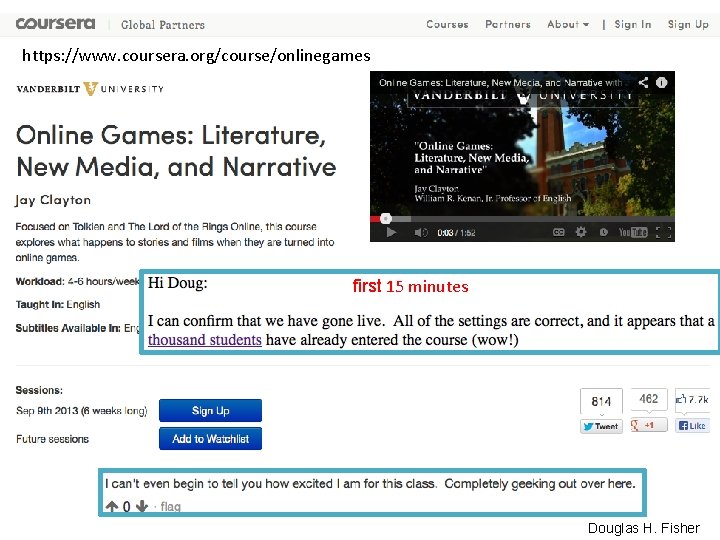Enter fullscreen video mode
This screenshot has height=540, width=720.
pos(664,232)
